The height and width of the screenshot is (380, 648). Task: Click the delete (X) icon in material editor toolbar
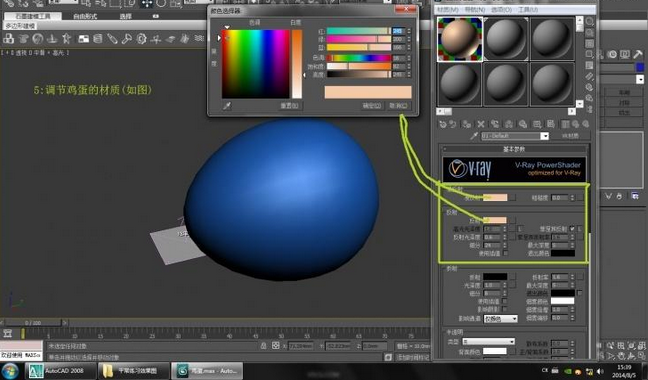click(x=481, y=124)
